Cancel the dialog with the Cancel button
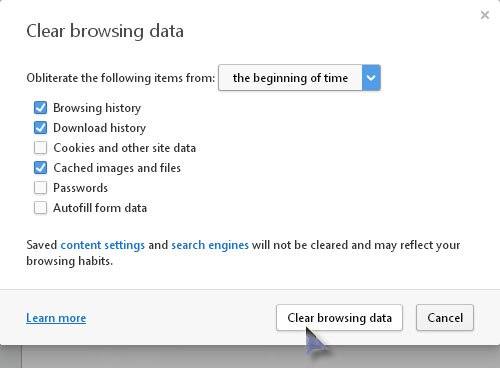Screen dimensions: 500x368 click(445, 318)
